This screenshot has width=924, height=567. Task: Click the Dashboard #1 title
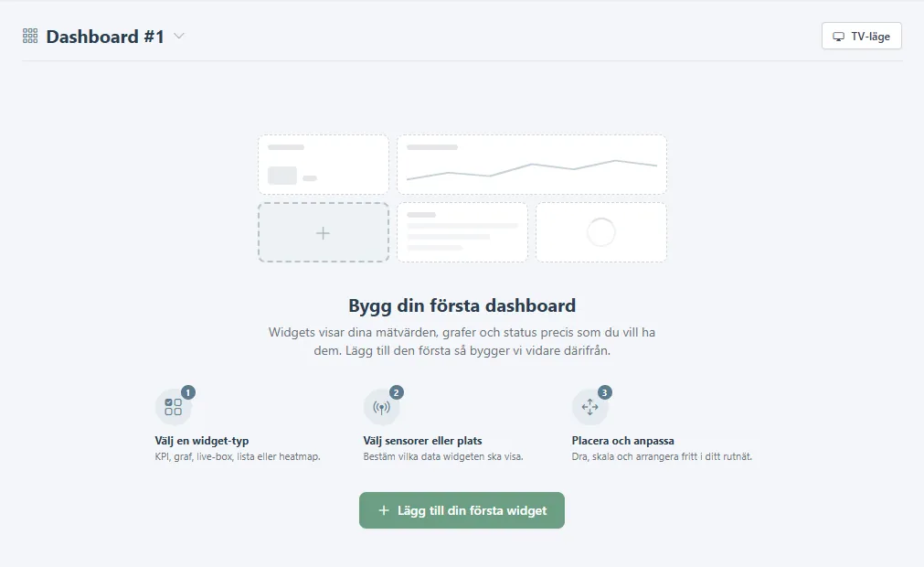(105, 37)
